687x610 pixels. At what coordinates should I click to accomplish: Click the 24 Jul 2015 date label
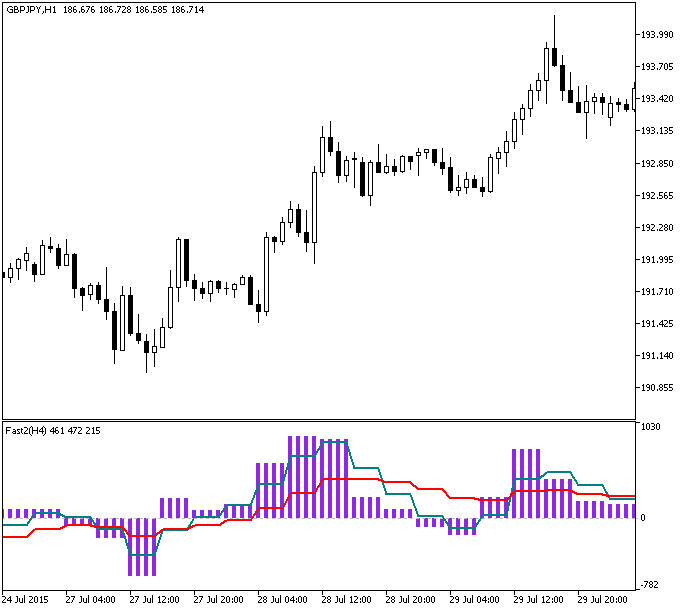coord(26,600)
